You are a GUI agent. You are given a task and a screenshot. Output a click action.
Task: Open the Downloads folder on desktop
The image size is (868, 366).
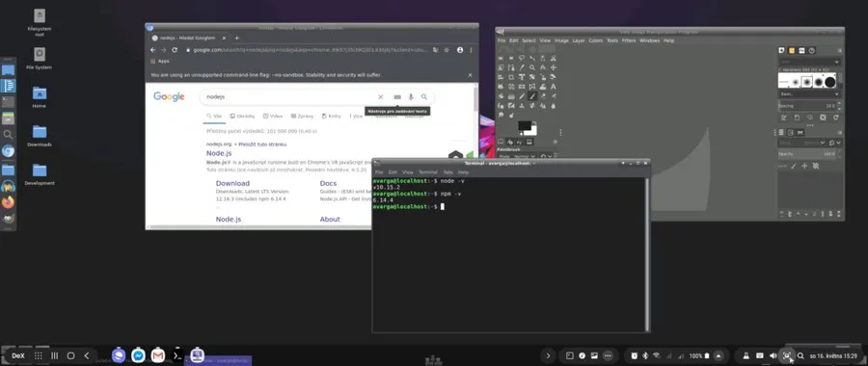[40, 135]
